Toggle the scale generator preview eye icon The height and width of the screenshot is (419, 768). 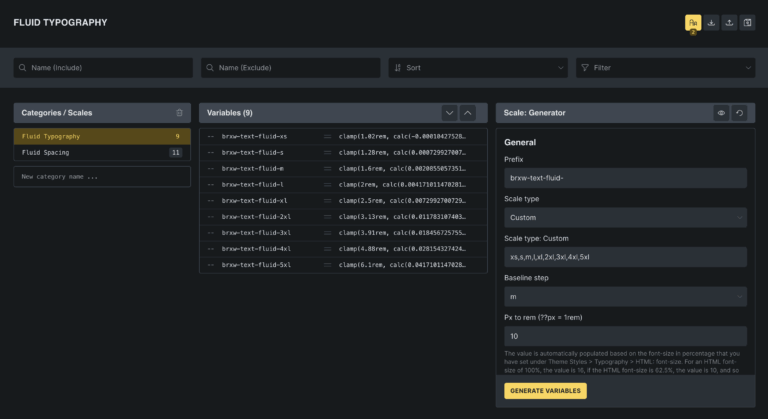[x=721, y=113]
